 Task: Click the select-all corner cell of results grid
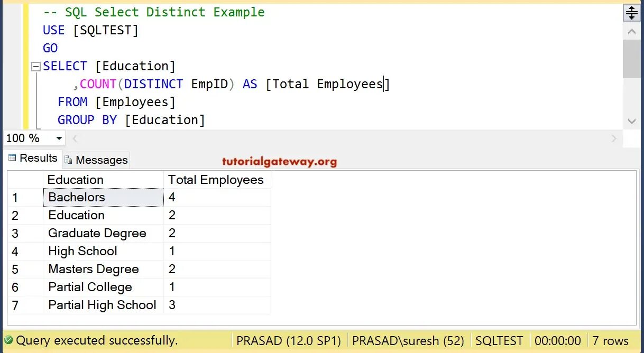(25, 180)
